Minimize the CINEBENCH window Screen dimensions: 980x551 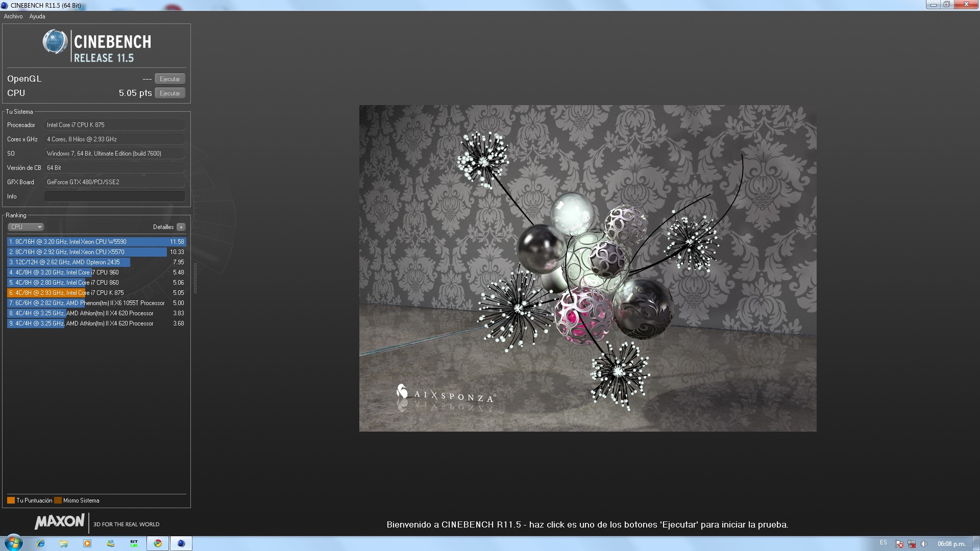933,5
